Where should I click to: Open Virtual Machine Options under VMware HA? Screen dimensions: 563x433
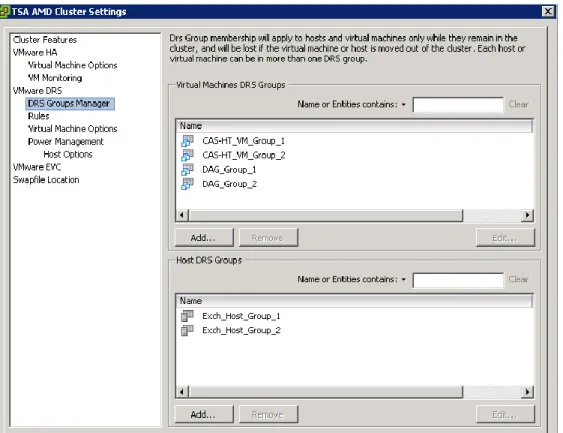(x=73, y=65)
